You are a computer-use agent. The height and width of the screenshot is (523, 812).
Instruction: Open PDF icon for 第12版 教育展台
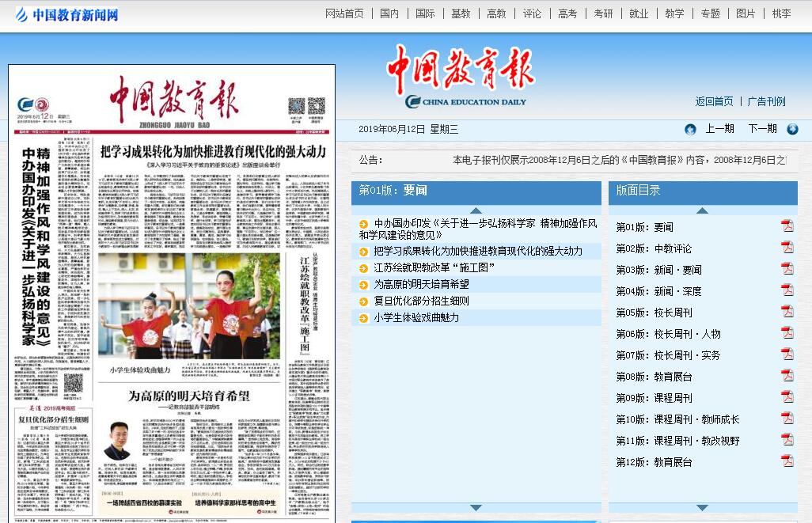pos(787,460)
